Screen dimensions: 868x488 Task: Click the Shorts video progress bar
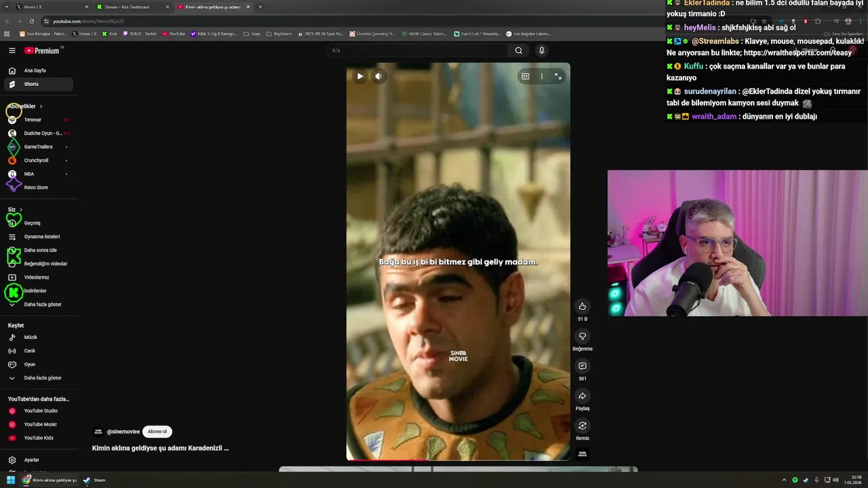coord(458,460)
